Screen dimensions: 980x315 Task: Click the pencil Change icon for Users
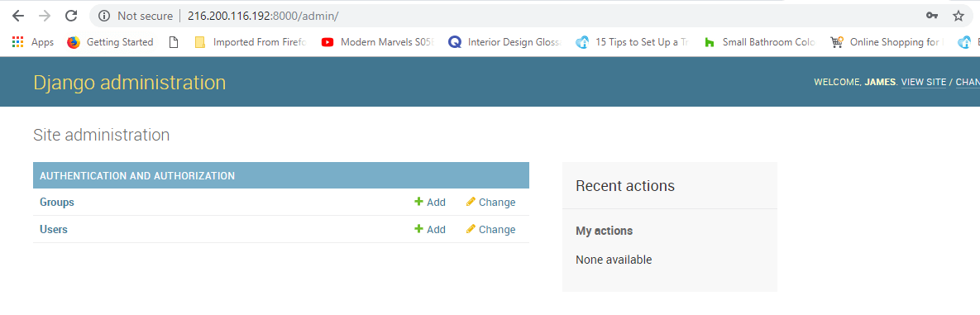click(471, 229)
